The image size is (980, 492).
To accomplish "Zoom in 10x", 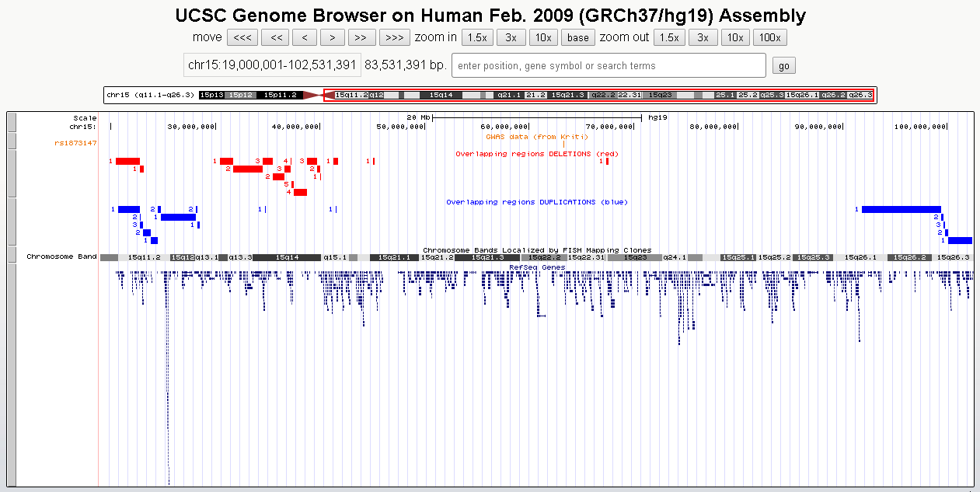I will pyautogui.click(x=543, y=37).
